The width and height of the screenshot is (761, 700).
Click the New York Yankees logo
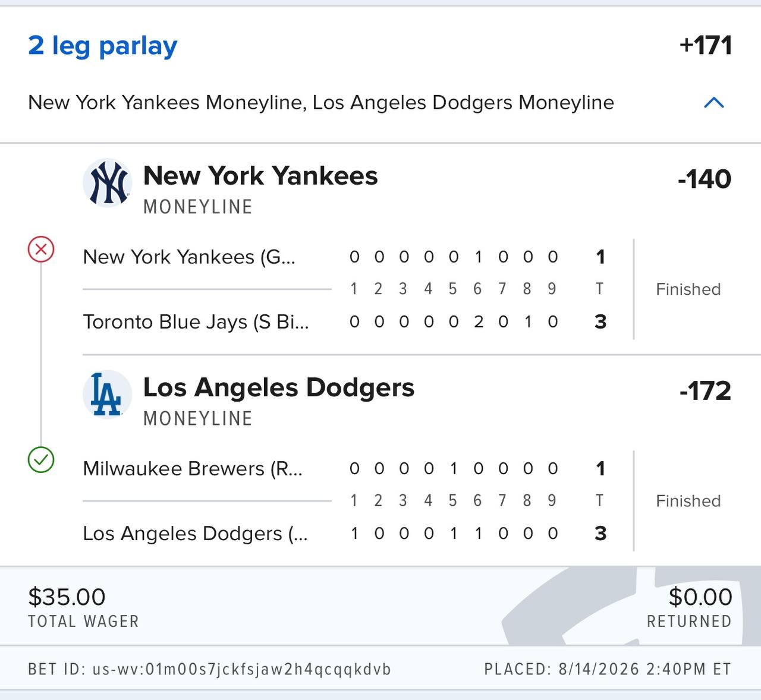click(x=107, y=183)
